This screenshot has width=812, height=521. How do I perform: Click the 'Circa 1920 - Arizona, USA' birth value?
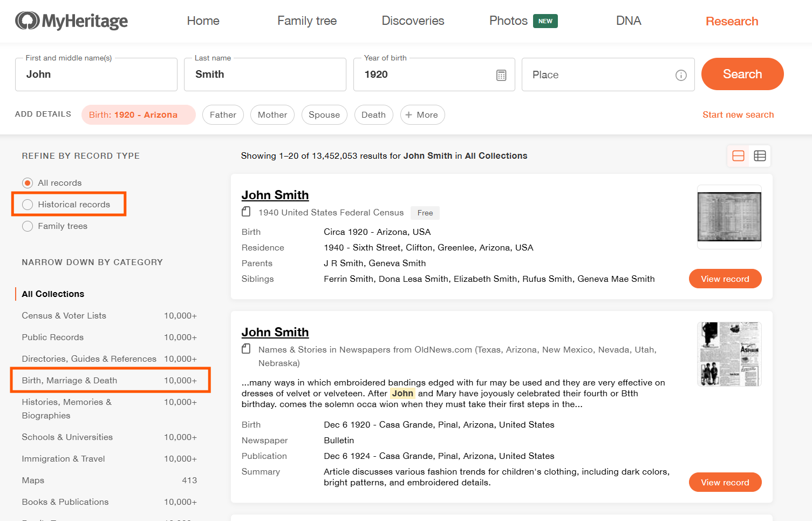click(x=377, y=232)
